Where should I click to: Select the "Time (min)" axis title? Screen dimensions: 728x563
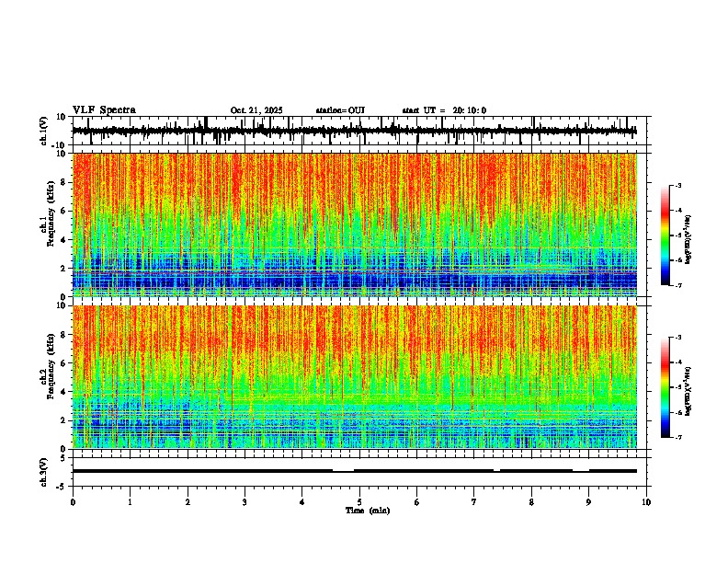click(368, 511)
